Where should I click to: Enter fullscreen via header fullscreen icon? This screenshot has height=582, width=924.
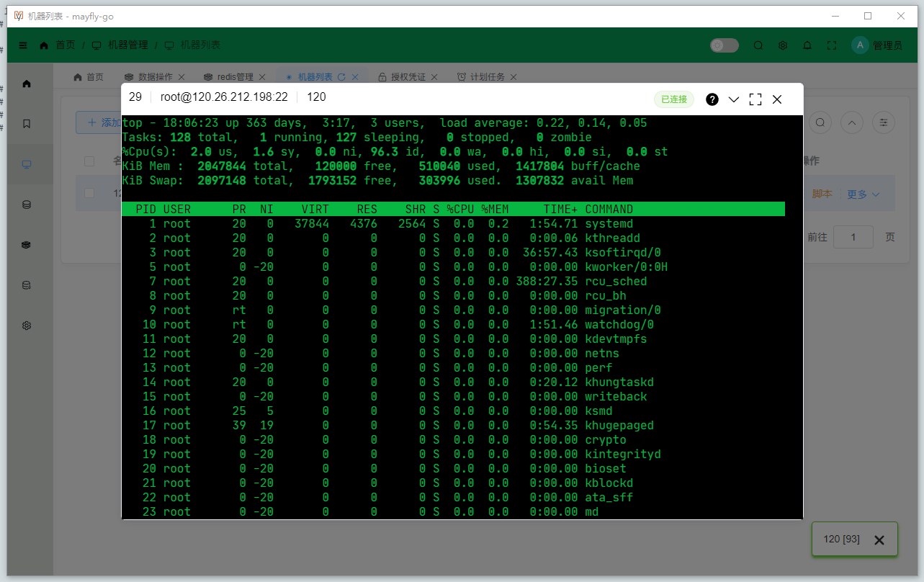click(x=832, y=45)
